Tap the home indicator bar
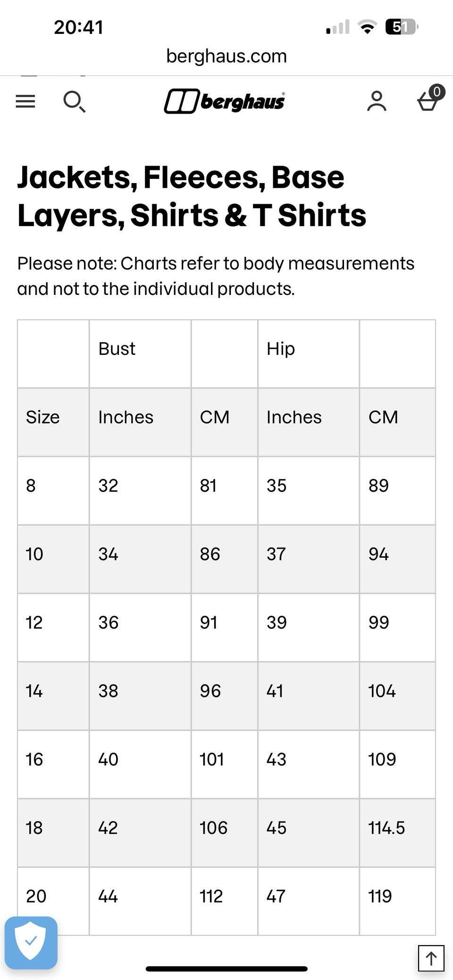 pos(226,969)
